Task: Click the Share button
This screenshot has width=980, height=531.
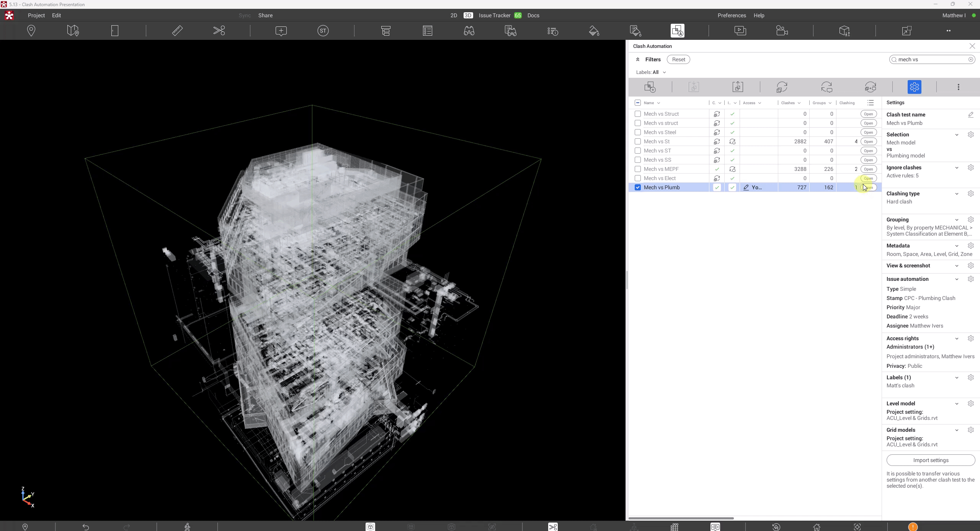Action: click(x=265, y=15)
